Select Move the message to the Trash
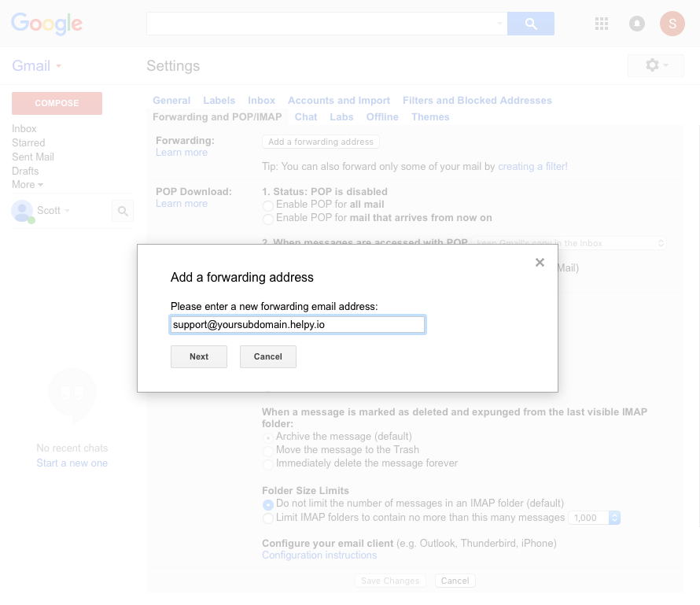Viewport: 700px width, 605px height. coord(268,451)
